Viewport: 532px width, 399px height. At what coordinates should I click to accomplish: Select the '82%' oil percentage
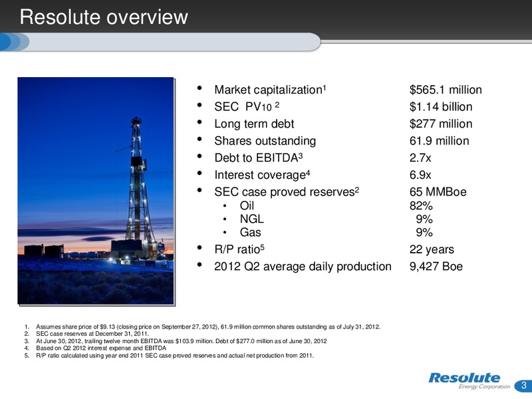click(421, 205)
